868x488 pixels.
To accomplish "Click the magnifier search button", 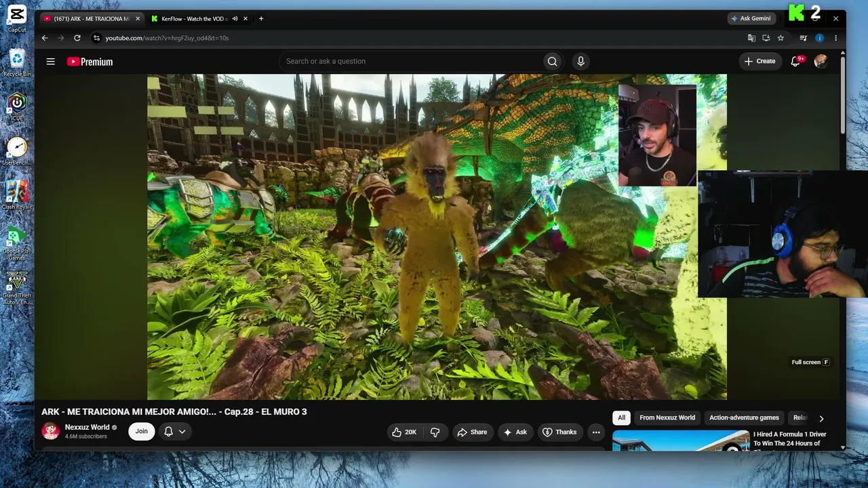I will 552,62.
